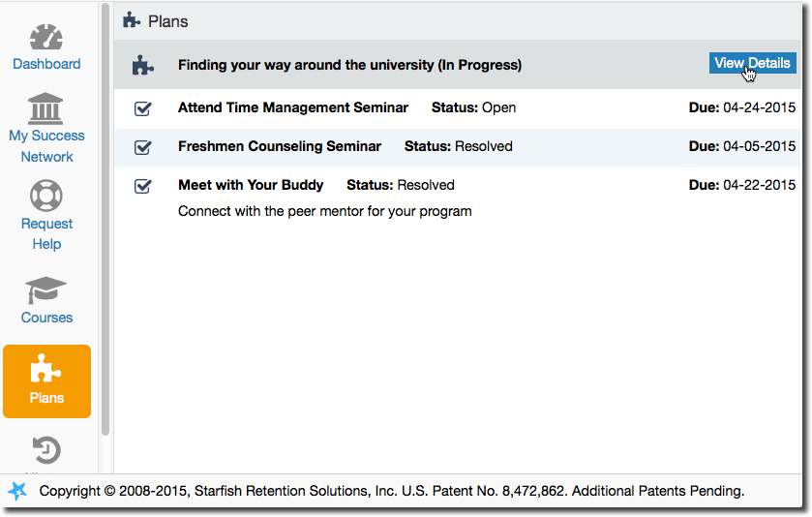This screenshot has height=517, width=812.
Task: Open Courses via graduation cap icon
Action: coord(45,290)
